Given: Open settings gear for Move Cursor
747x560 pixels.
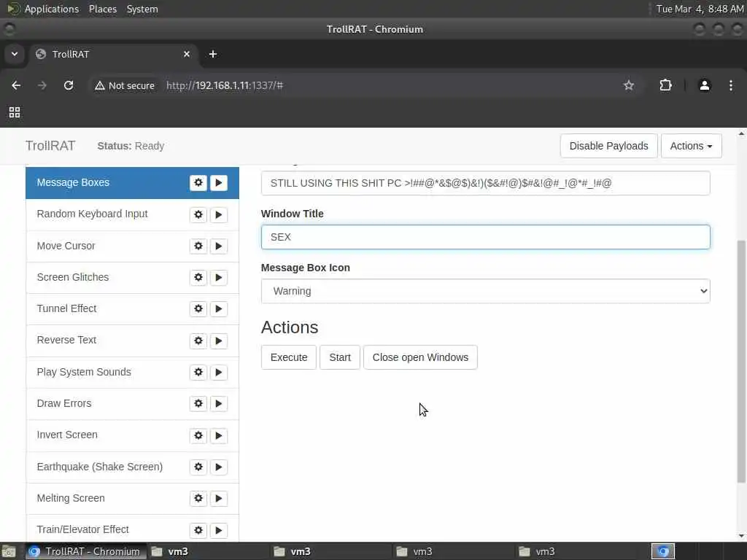Looking at the screenshot, I should (x=198, y=246).
